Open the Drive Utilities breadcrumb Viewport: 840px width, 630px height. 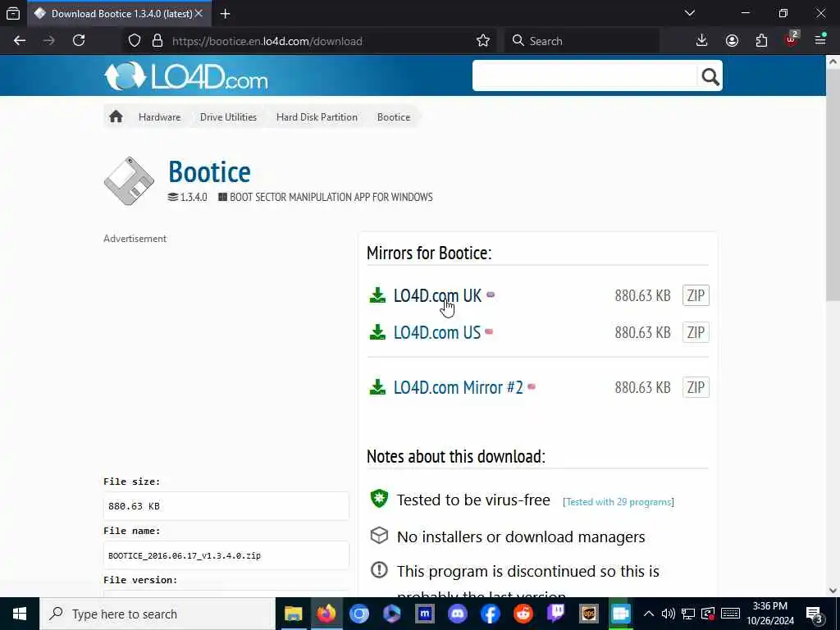click(x=228, y=117)
